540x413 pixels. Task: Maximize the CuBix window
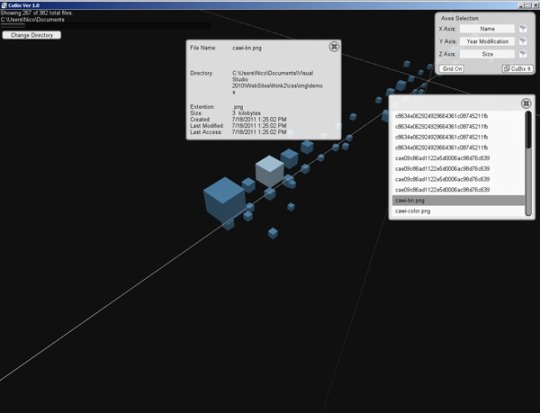pyautogui.click(x=528, y=5)
